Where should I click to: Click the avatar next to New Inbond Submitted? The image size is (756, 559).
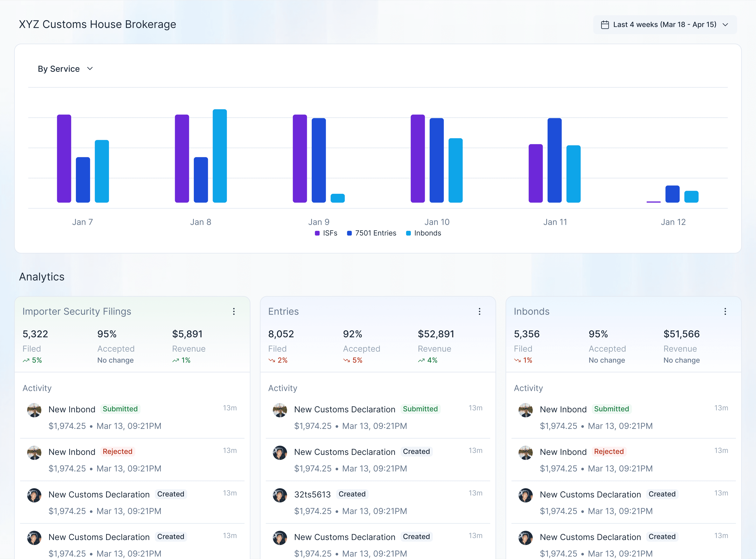34,410
